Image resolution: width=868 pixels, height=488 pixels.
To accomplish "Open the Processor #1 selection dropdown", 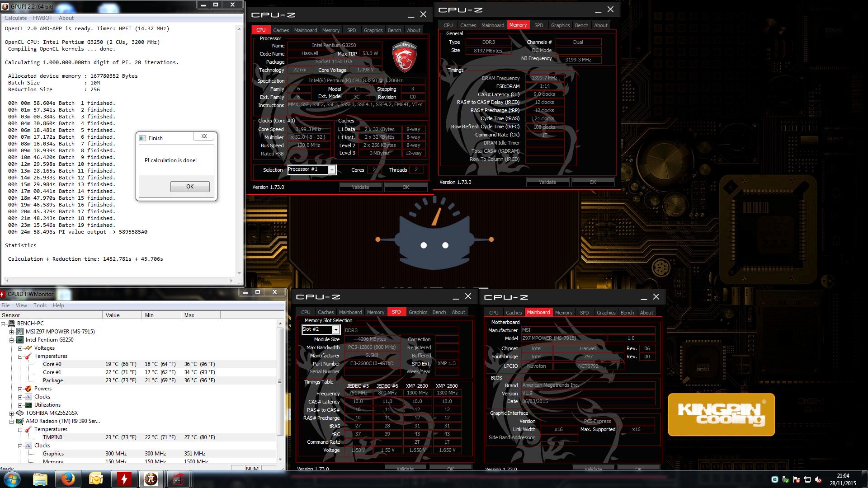I will click(x=332, y=170).
